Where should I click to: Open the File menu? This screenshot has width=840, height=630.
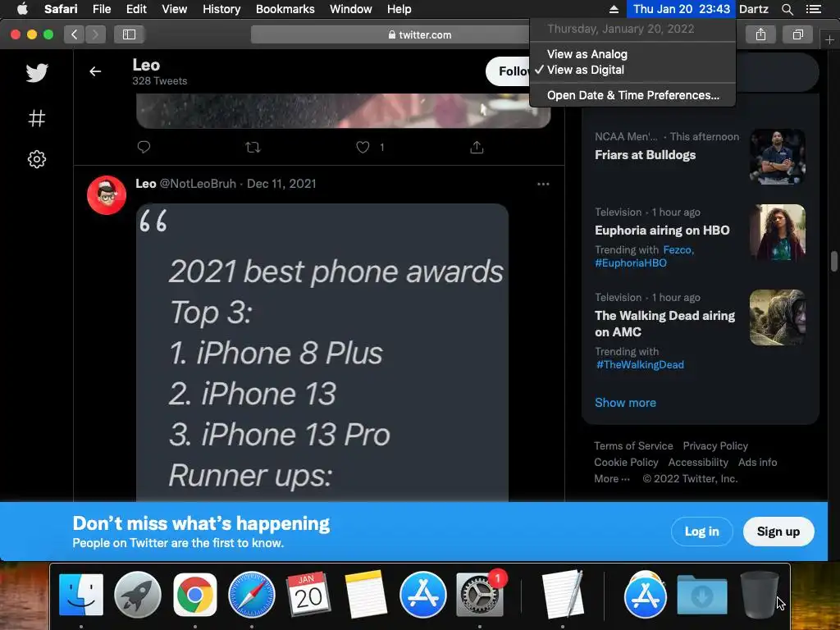102,9
